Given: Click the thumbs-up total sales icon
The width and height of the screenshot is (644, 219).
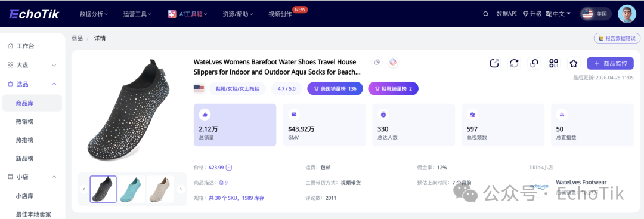Looking at the screenshot, I should [x=204, y=114].
